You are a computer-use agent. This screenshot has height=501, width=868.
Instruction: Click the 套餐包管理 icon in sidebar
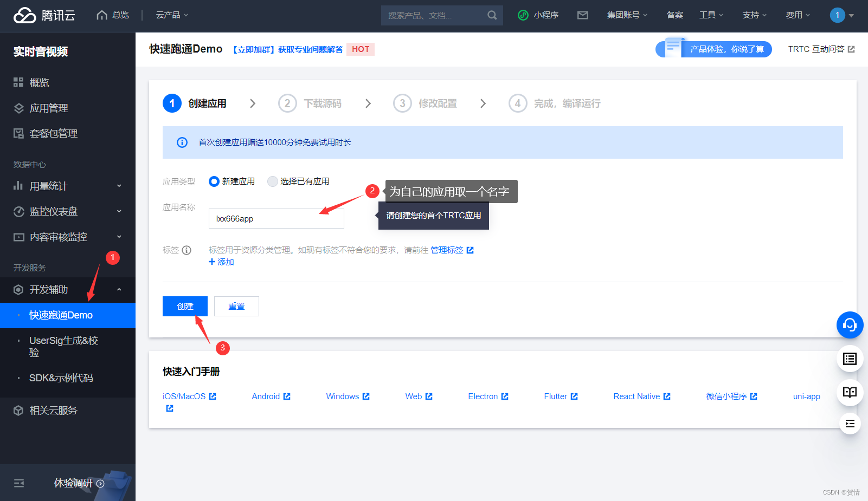click(18, 133)
